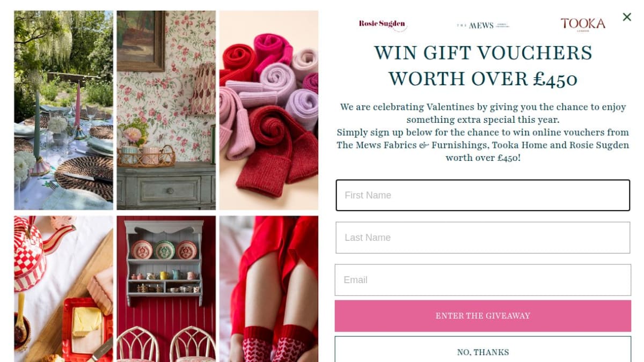
Task: Submit with Enter the Giveaway button
Action: [x=482, y=316]
